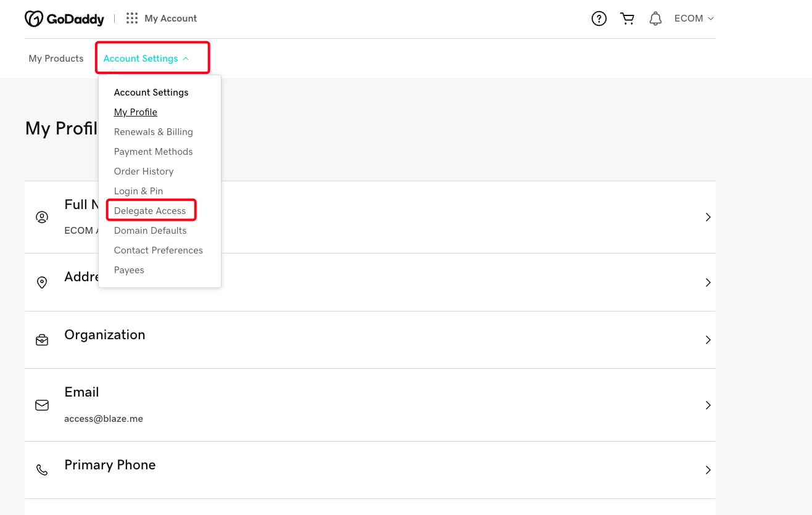The height and width of the screenshot is (515, 812).
Task: View notifications bell
Action: [655, 19]
